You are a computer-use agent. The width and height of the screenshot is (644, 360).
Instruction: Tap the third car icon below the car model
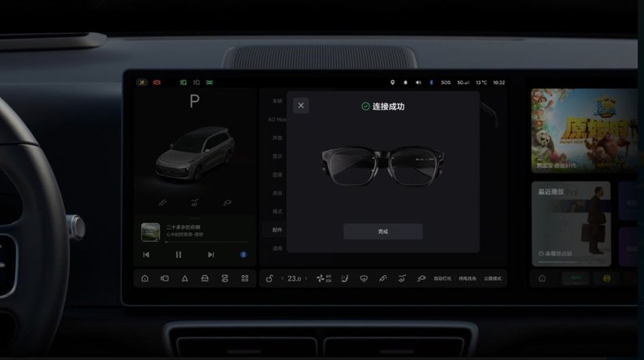click(x=227, y=202)
